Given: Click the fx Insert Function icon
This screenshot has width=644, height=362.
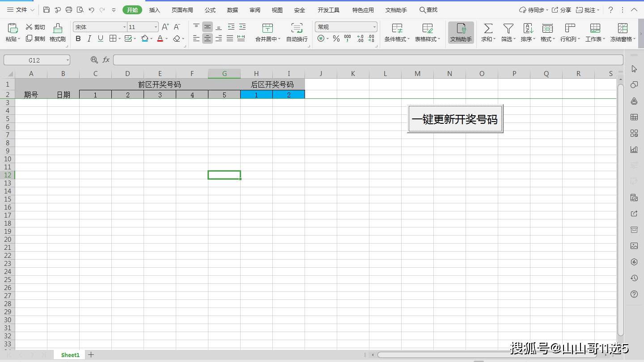Looking at the screenshot, I should coord(106,60).
